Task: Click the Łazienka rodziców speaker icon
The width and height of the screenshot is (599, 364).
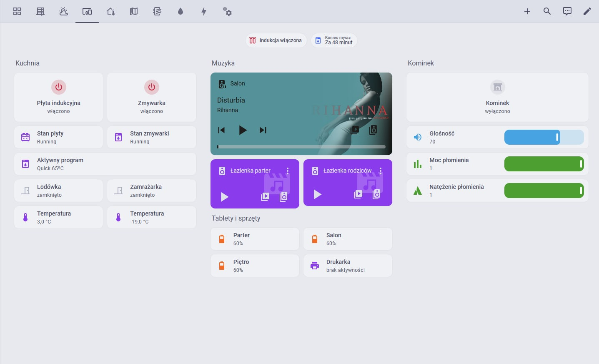Action: click(315, 171)
